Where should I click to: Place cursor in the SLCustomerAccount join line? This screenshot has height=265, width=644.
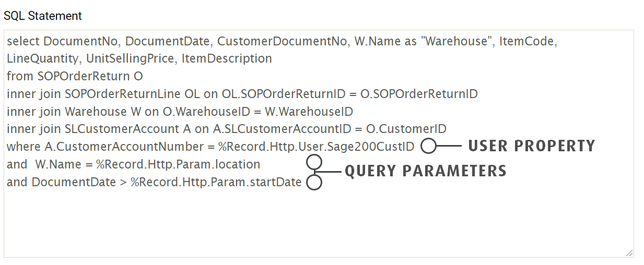click(226, 129)
